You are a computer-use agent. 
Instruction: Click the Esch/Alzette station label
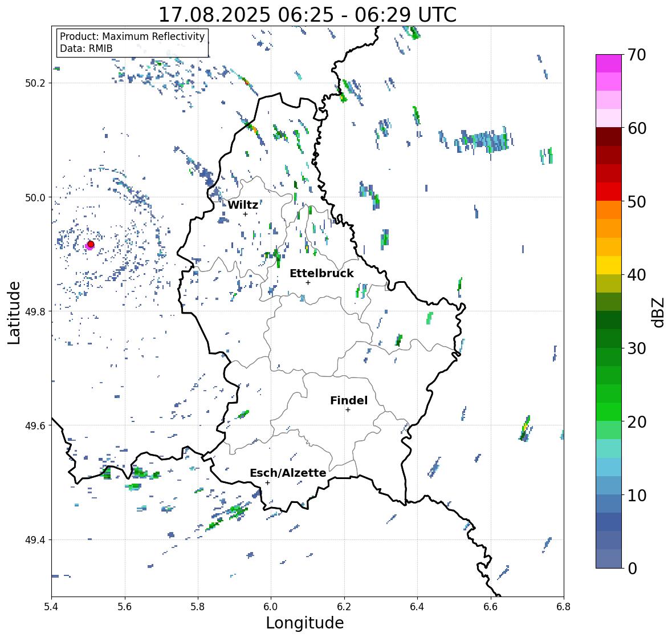288,473
